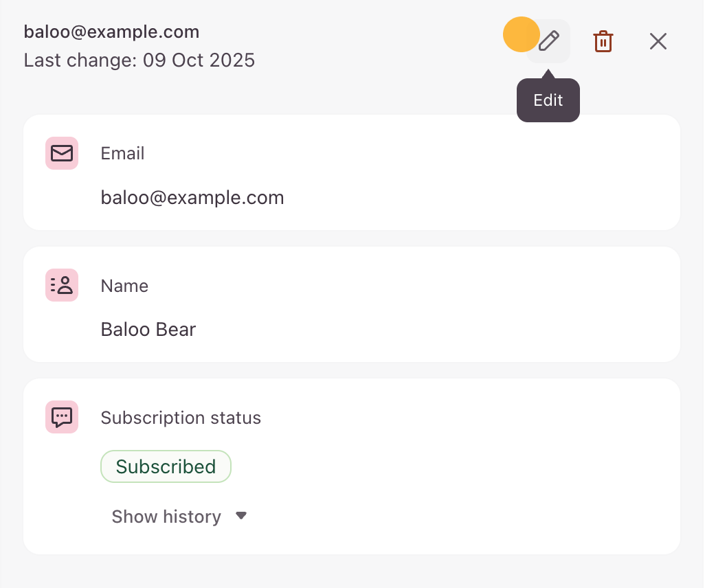The height and width of the screenshot is (588, 705).
Task: Click the Subscription status label
Action: (x=181, y=418)
